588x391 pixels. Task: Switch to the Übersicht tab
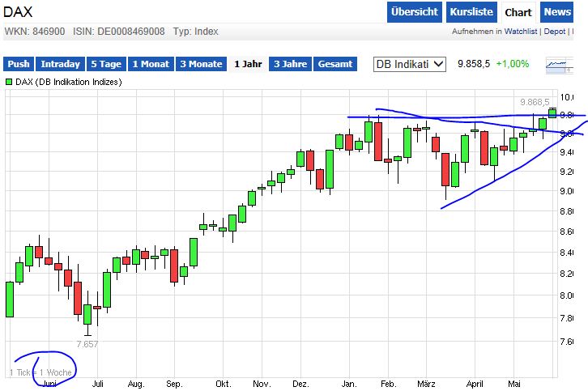point(414,12)
